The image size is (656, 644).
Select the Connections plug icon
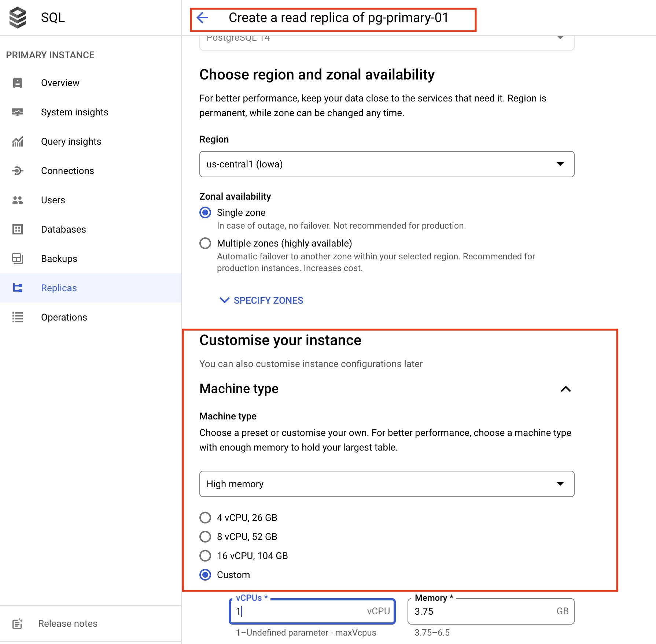pyautogui.click(x=17, y=171)
